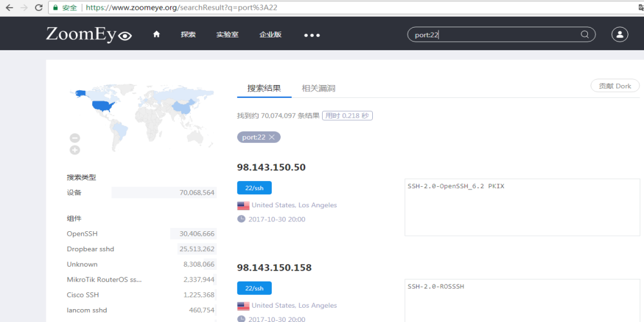
Task: Switch to the 搜索结果 tab
Action: click(264, 88)
